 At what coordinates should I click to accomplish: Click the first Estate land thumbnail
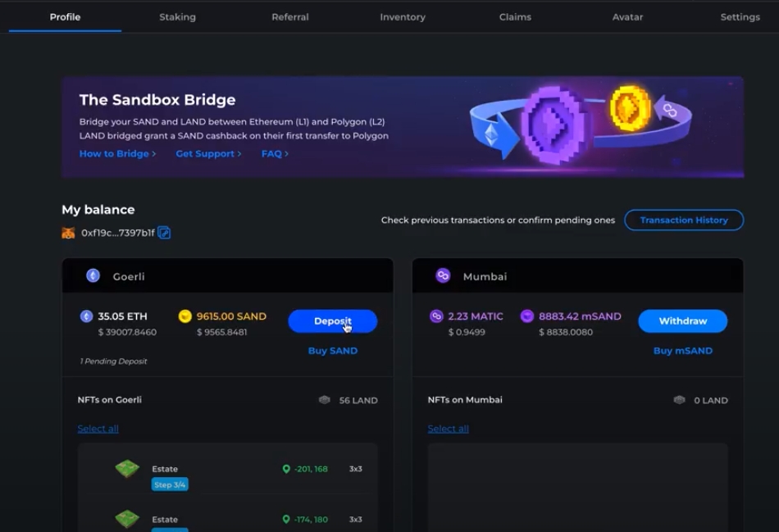[127, 469]
